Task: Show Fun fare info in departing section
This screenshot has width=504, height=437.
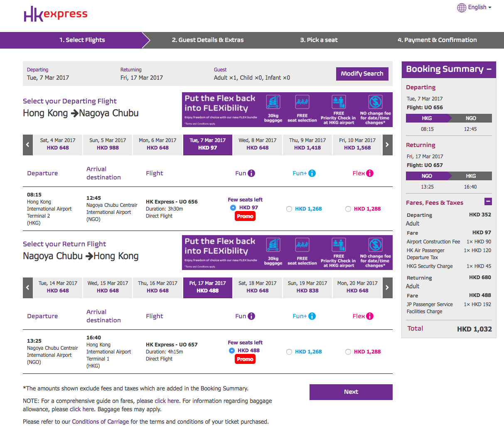Action: [251, 173]
